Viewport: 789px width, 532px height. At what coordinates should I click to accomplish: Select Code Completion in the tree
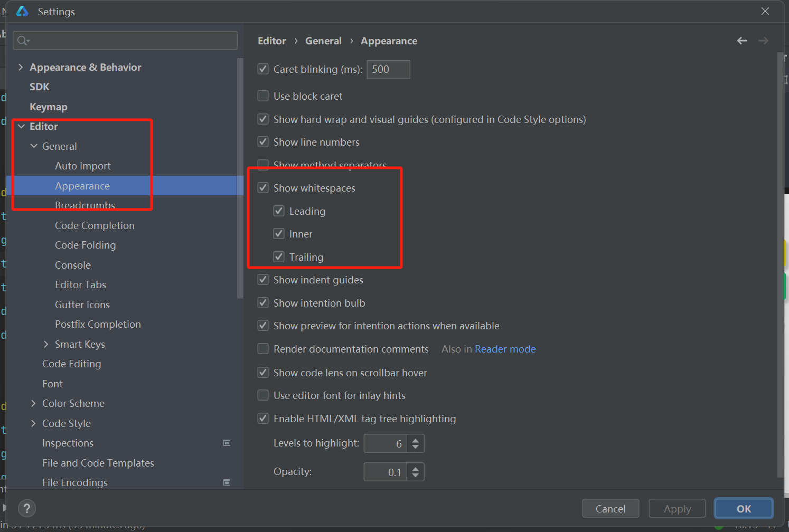95,225
